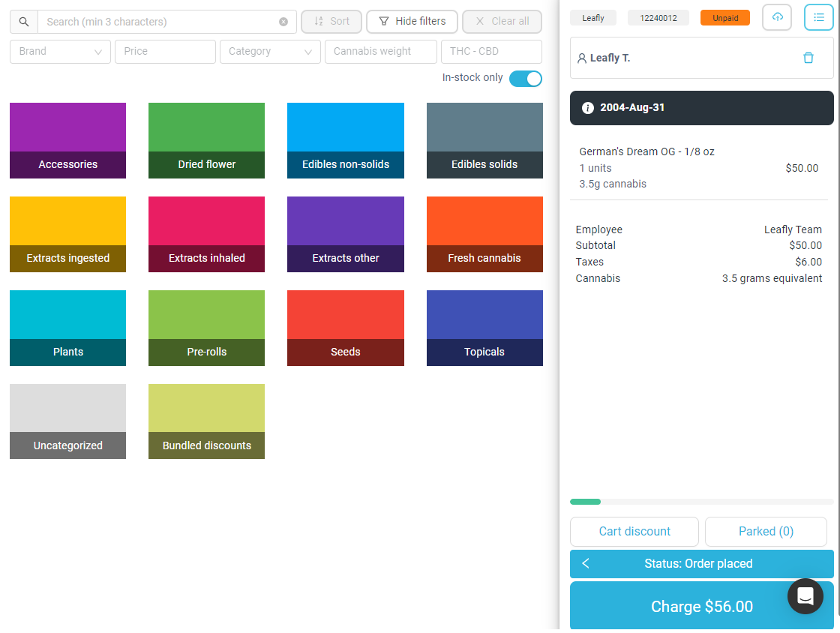
Task: Select the Dried flower category tile
Action: [x=207, y=141]
